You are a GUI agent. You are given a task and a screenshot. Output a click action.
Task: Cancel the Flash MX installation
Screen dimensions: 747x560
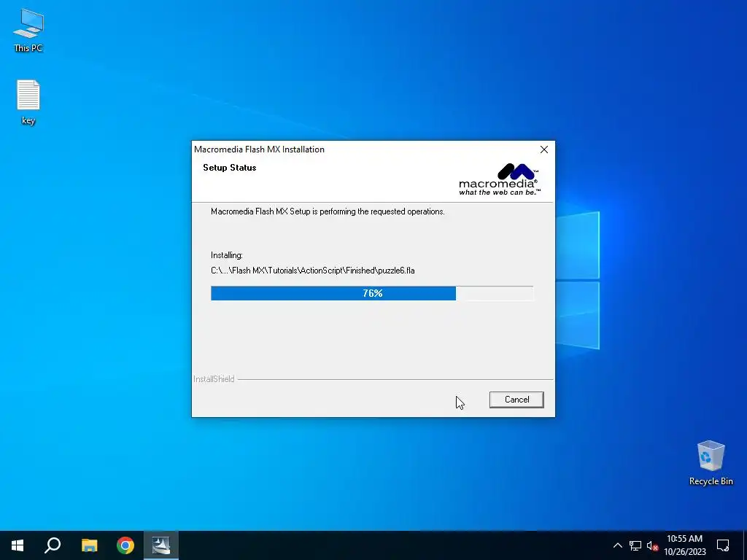point(516,400)
